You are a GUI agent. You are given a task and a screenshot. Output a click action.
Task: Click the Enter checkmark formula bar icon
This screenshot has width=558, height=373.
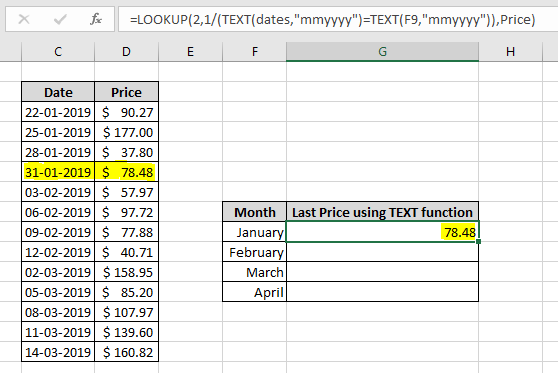tap(60, 19)
